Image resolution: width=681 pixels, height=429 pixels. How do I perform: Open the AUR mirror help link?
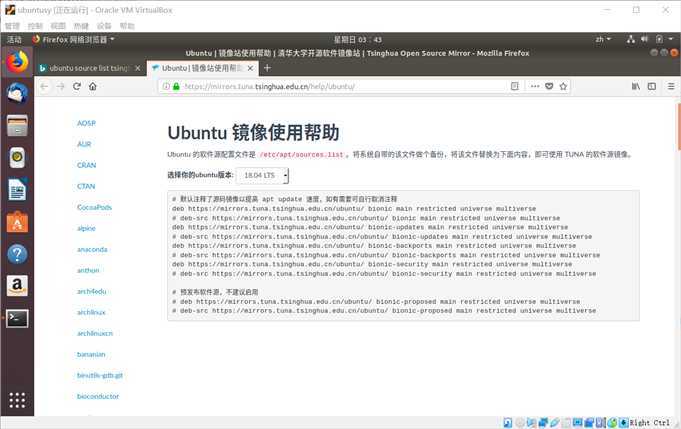point(84,144)
